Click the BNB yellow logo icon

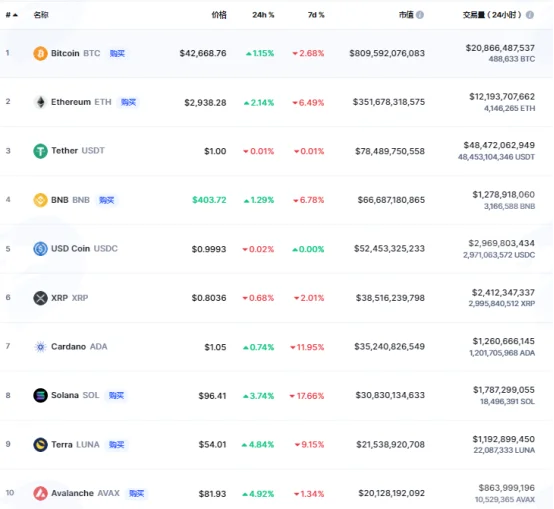[x=40, y=200]
